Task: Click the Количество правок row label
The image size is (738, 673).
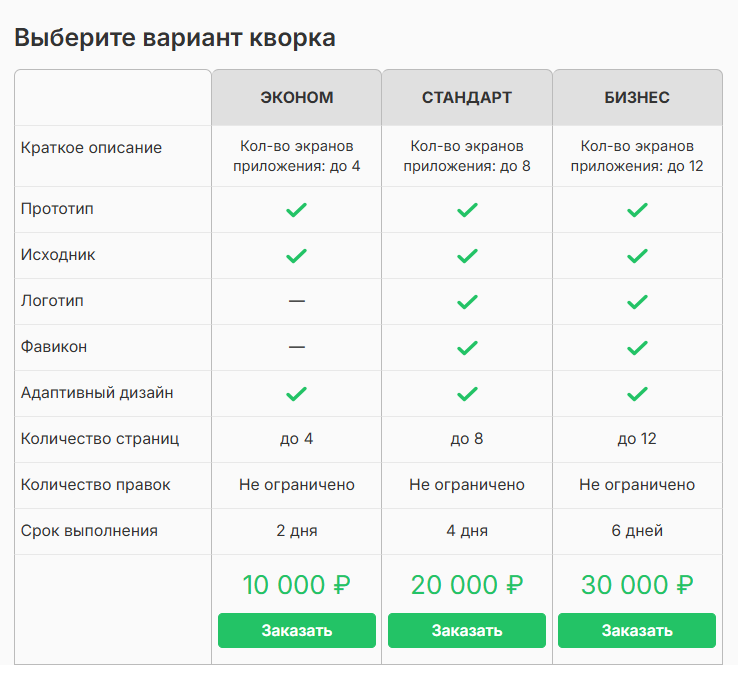Action: pos(95,485)
